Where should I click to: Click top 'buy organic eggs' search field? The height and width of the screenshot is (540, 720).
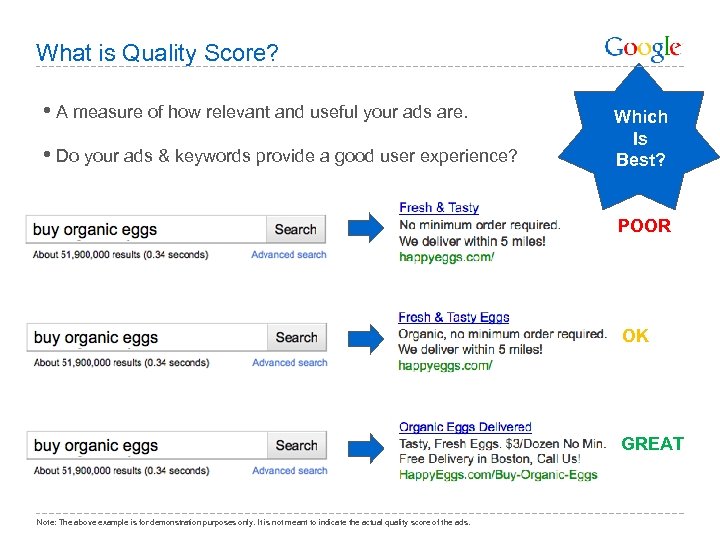coord(147,229)
